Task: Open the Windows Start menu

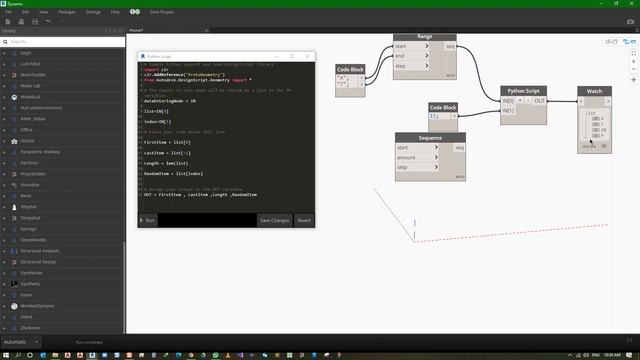Action: click(x=6, y=355)
